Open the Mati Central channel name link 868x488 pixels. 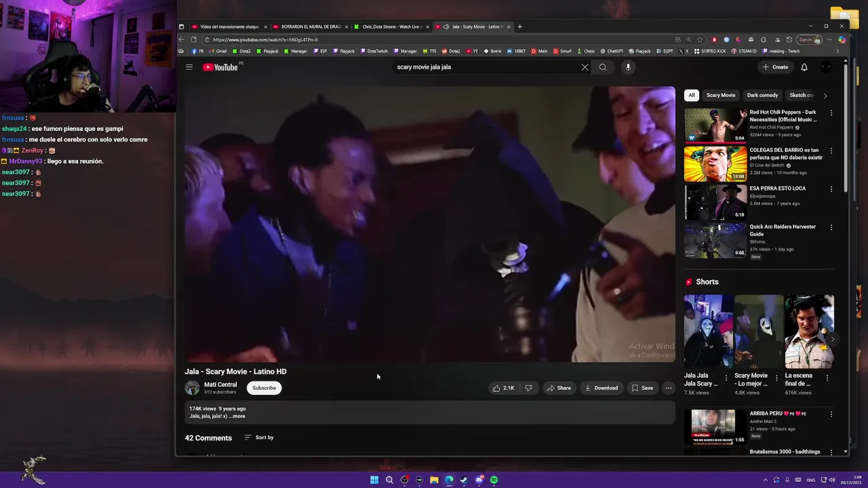coord(220,384)
